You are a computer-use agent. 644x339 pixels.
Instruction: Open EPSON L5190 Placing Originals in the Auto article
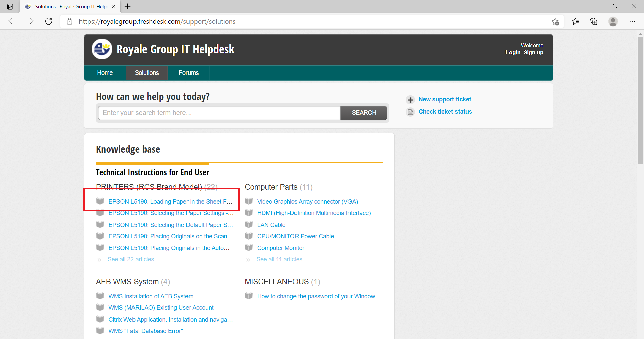coord(169,248)
